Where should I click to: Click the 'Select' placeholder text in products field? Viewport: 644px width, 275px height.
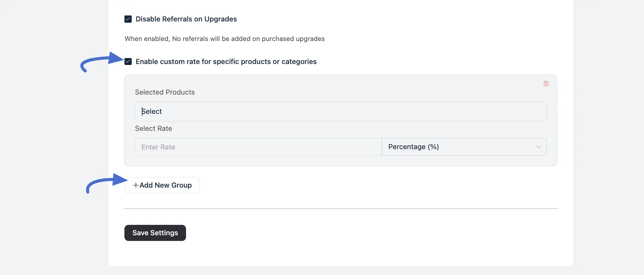[152, 112]
